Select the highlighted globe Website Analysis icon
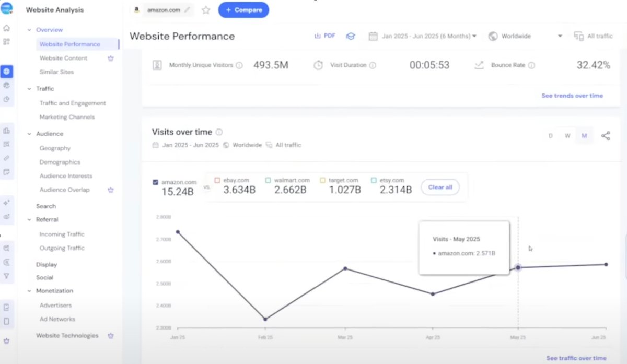 [6, 71]
